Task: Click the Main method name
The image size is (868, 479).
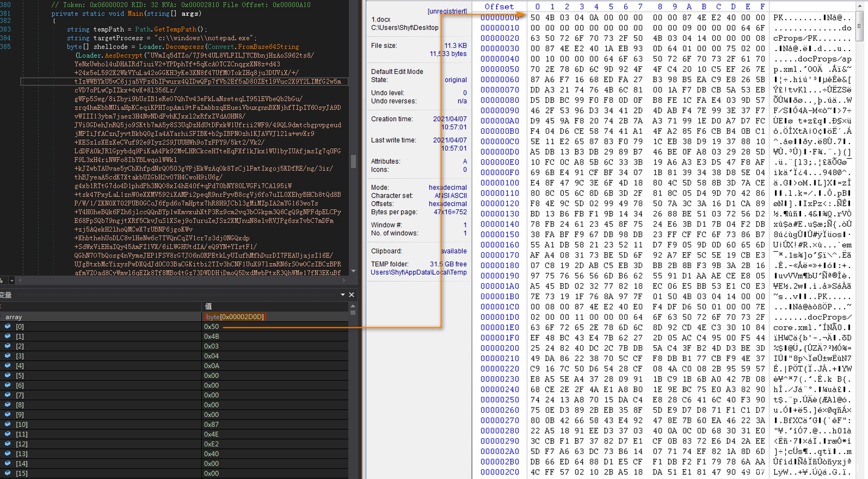Action: [x=135, y=13]
